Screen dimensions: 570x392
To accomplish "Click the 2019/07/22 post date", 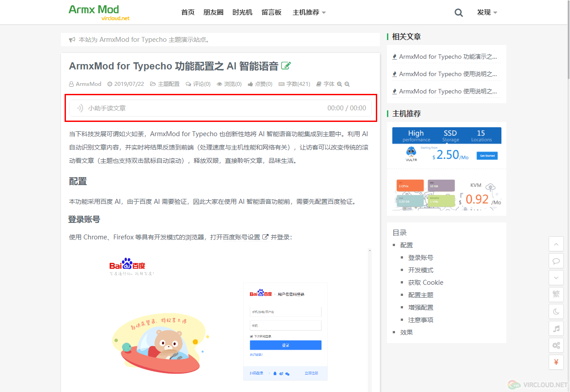I will (126, 84).
